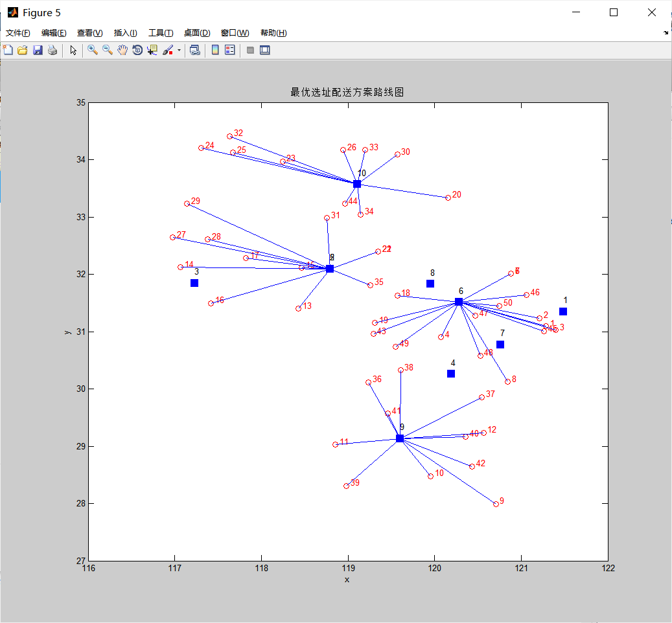
Task: Open a file with the folder icon
Action: coord(22,50)
